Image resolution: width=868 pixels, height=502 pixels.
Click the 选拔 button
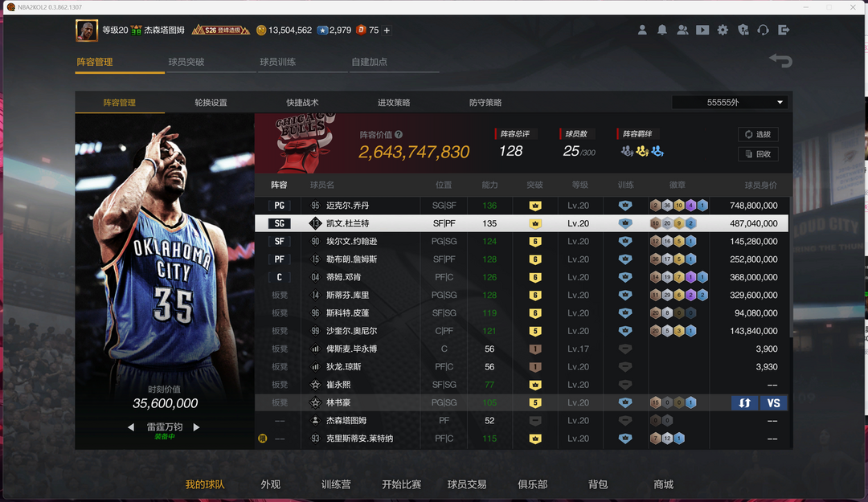tap(758, 134)
